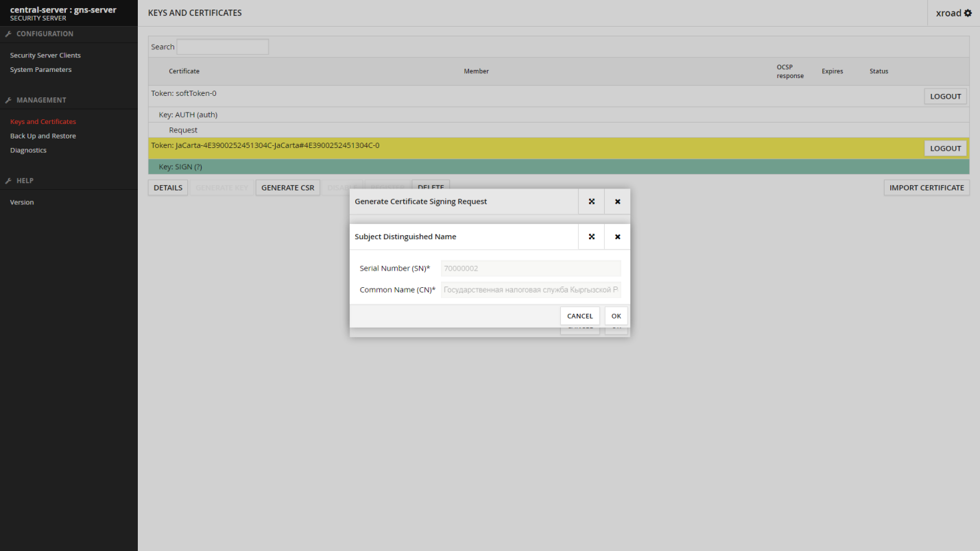Open the Version help page
Screen dimensions: 980x551
(22, 203)
